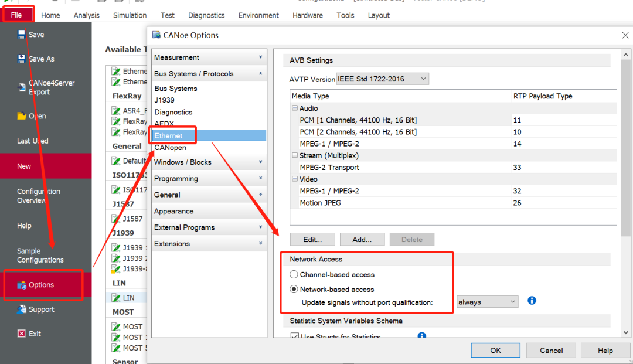Select the Channel-based access radio button
Image resolution: width=633 pixels, height=364 pixels.
294,274
